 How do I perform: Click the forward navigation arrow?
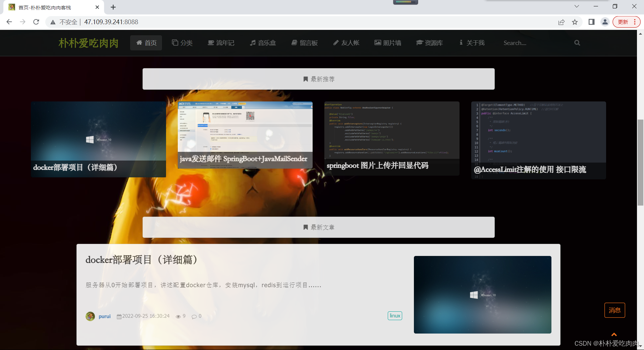(22, 22)
